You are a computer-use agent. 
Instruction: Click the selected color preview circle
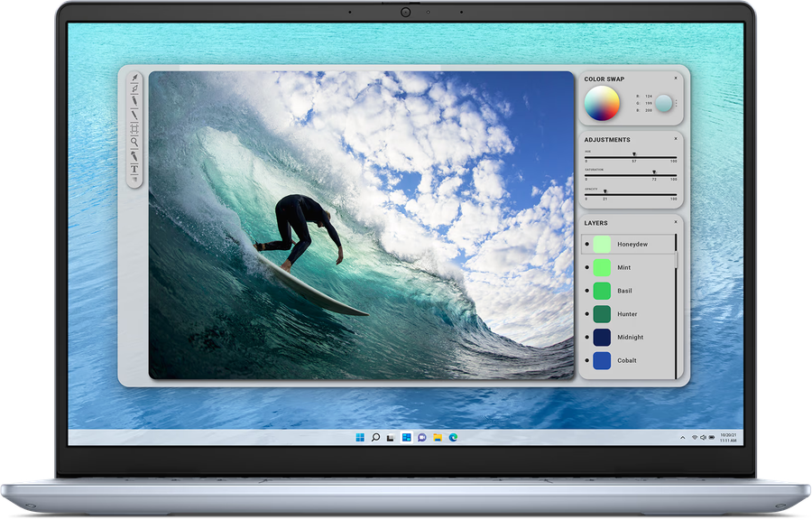664,104
